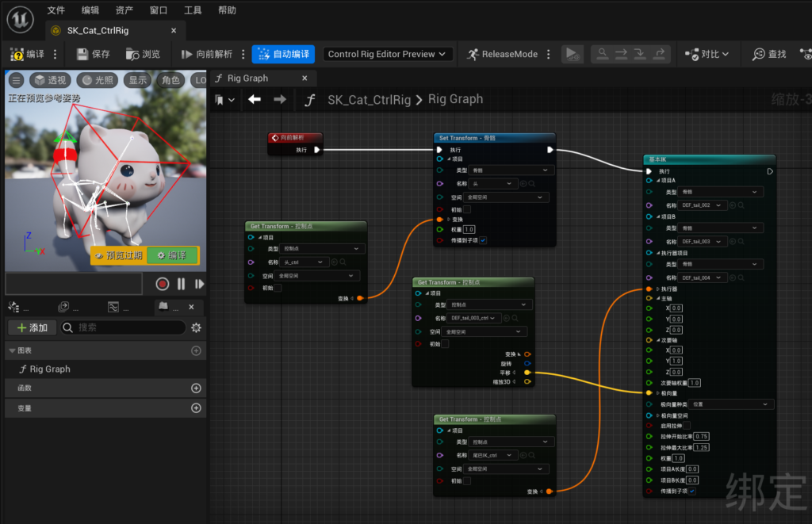
Task: Click the Save (保存) toolbar icon
Action: [92, 54]
